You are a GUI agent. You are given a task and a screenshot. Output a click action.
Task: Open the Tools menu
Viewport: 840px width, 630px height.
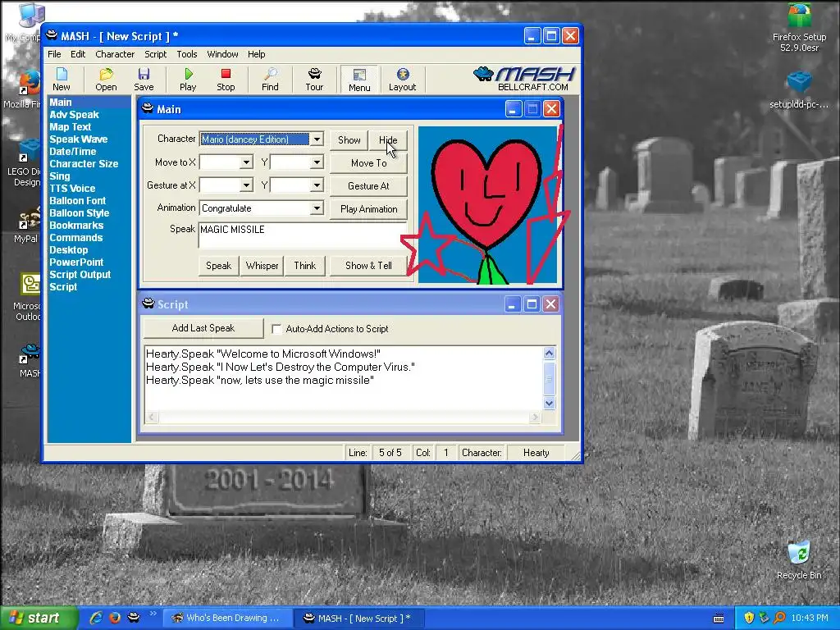point(187,54)
